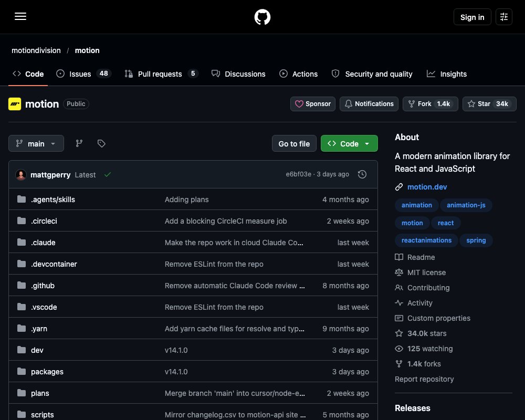Open the Pull requests tab
This screenshot has height=420, width=525.
161,73
